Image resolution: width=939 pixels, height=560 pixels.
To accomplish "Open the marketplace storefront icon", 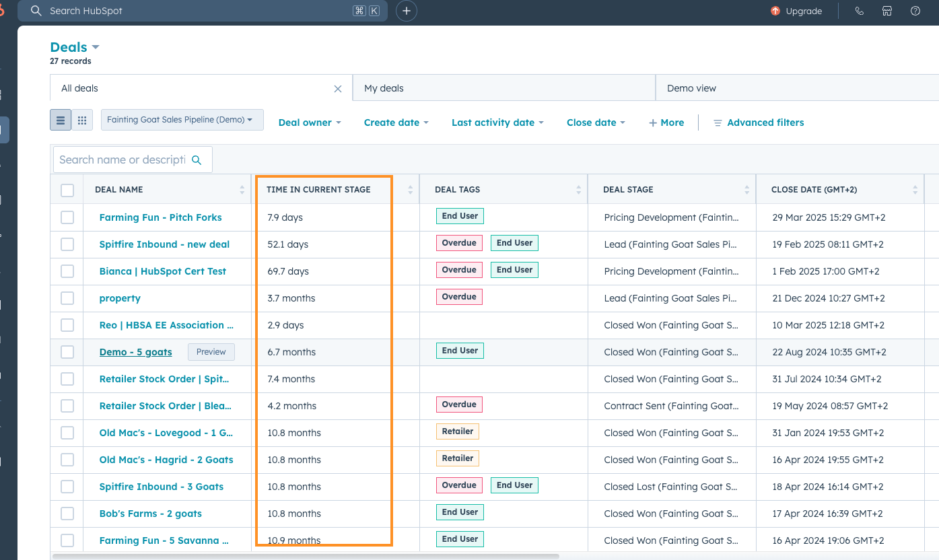I will click(887, 11).
